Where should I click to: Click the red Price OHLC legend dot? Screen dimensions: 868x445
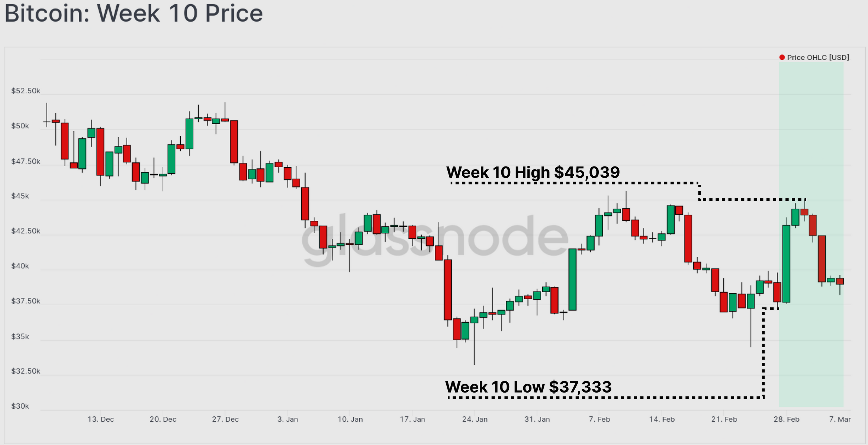[x=782, y=57]
